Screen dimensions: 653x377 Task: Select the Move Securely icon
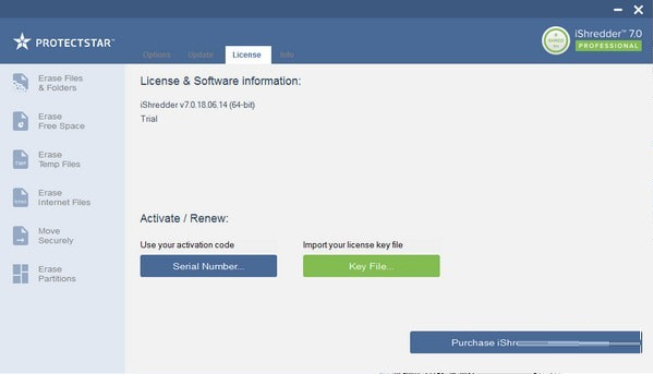click(20, 235)
